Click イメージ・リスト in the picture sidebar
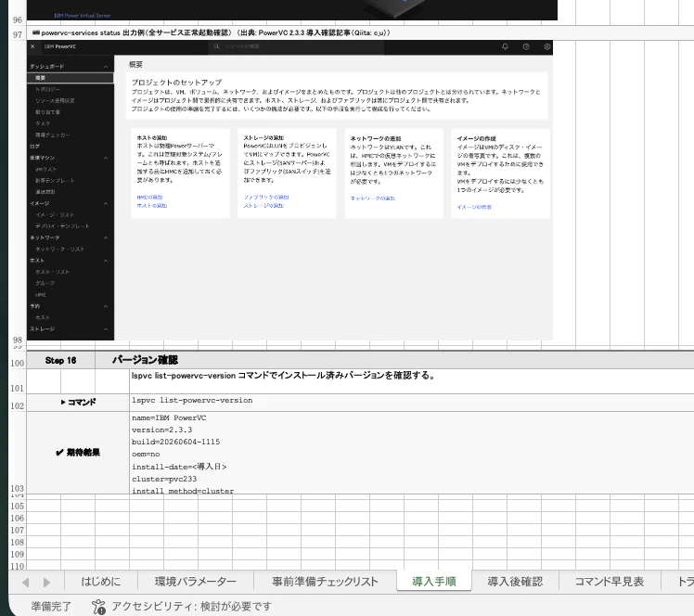This screenshot has height=616, width=694. point(55,215)
